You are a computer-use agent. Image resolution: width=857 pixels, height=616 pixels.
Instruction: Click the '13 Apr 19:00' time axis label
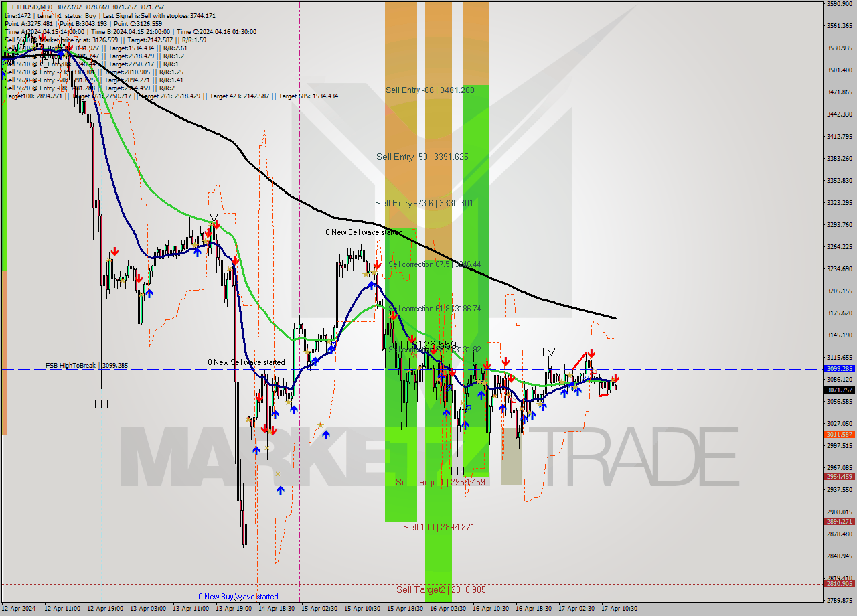tap(233, 609)
